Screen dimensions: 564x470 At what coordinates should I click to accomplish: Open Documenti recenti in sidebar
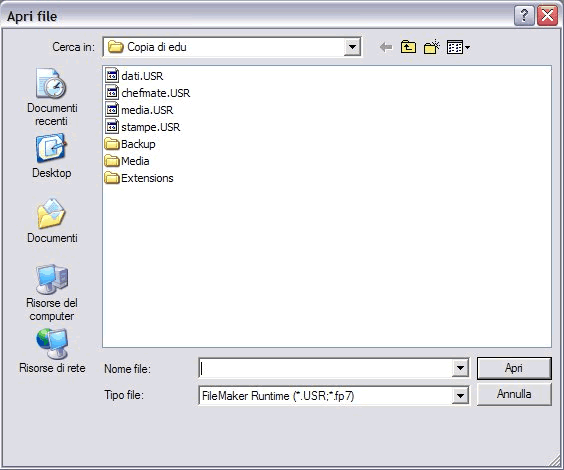point(51,97)
